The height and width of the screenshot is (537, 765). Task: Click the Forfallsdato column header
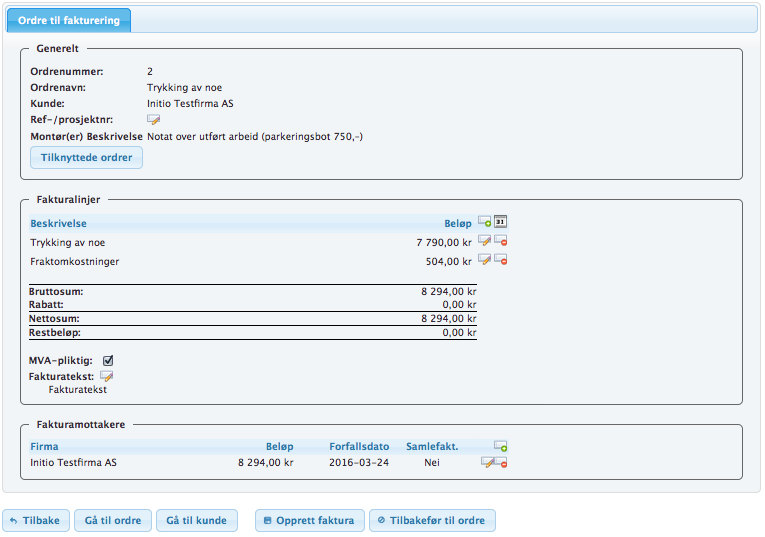pyautogui.click(x=359, y=446)
